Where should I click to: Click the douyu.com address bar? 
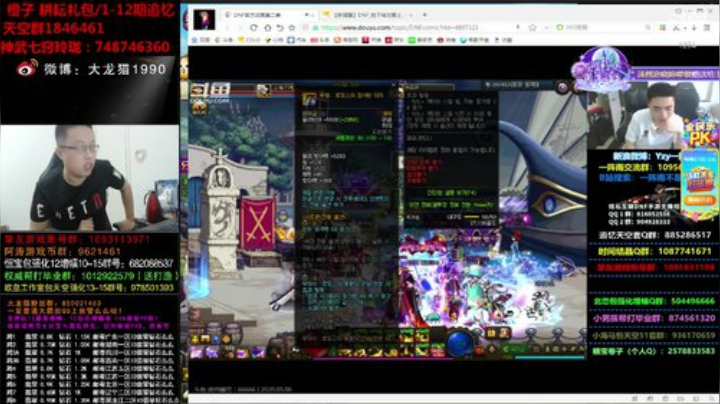pos(413,28)
